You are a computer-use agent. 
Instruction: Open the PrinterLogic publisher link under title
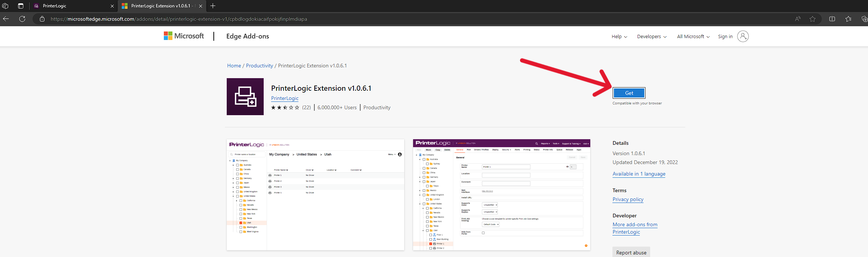tap(285, 98)
